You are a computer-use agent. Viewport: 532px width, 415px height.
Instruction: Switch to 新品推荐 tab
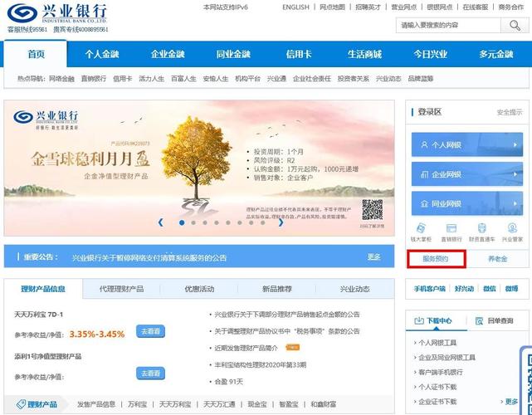(277, 289)
